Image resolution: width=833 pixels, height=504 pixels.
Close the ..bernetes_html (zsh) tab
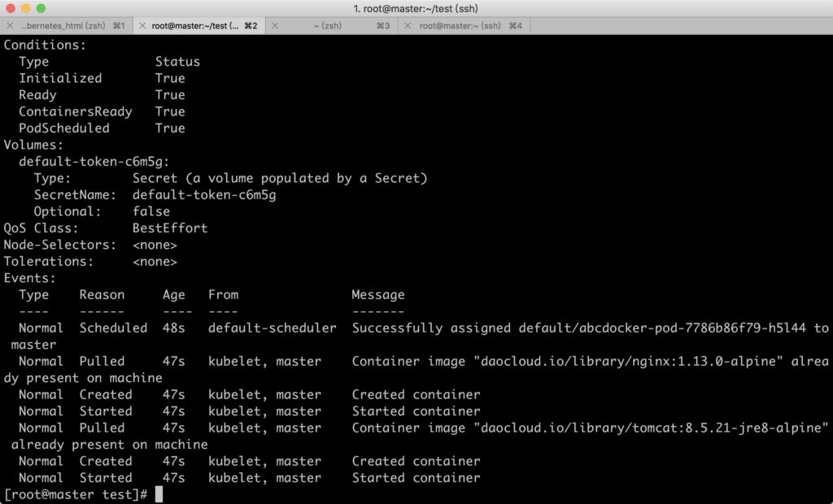point(10,25)
